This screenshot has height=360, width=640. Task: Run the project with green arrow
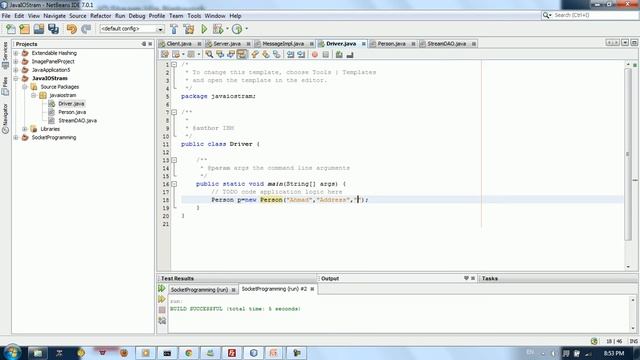click(204, 29)
